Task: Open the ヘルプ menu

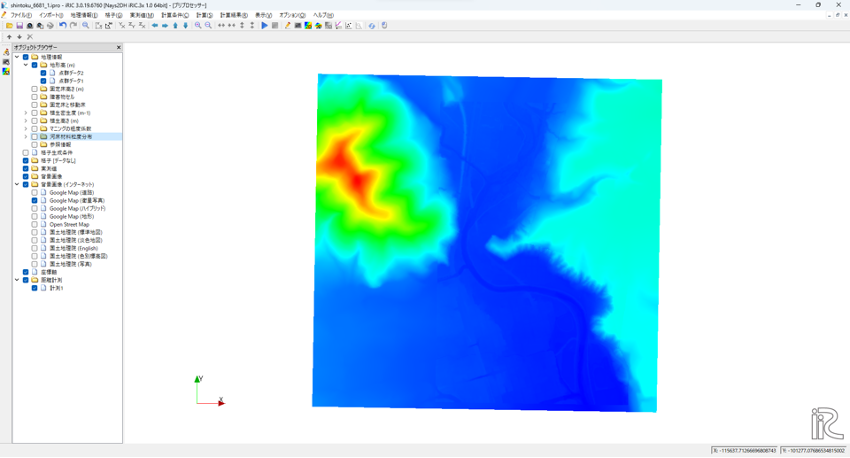Action: pyautogui.click(x=323, y=15)
